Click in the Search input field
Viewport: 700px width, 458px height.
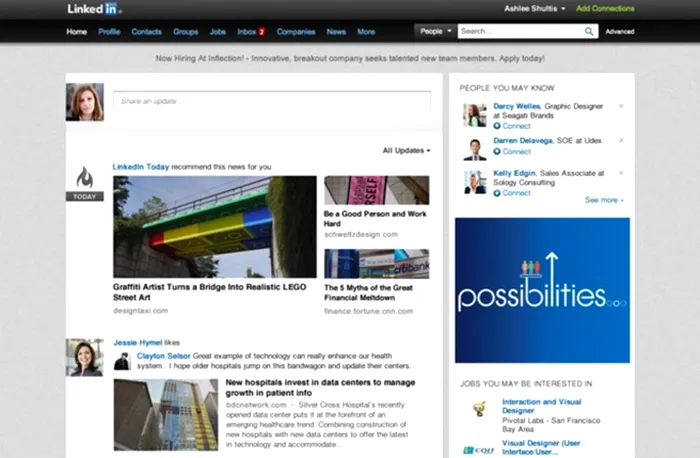coord(521,31)
